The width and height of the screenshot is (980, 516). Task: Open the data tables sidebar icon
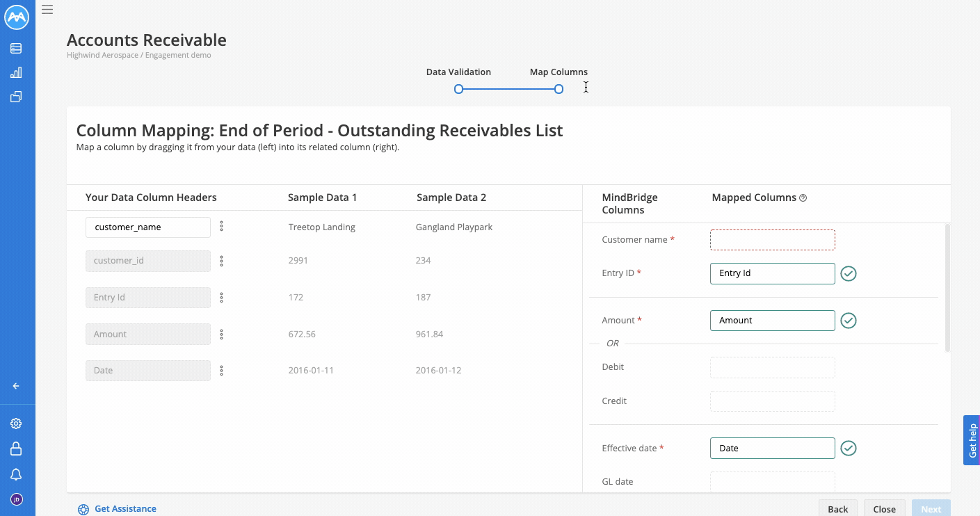pyautogui.click(x=17, y=48)
